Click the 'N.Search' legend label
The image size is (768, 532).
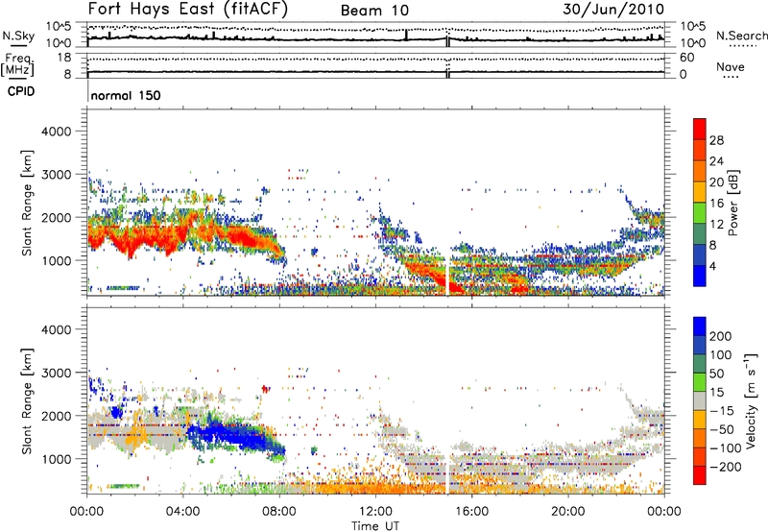pos(742,36)
